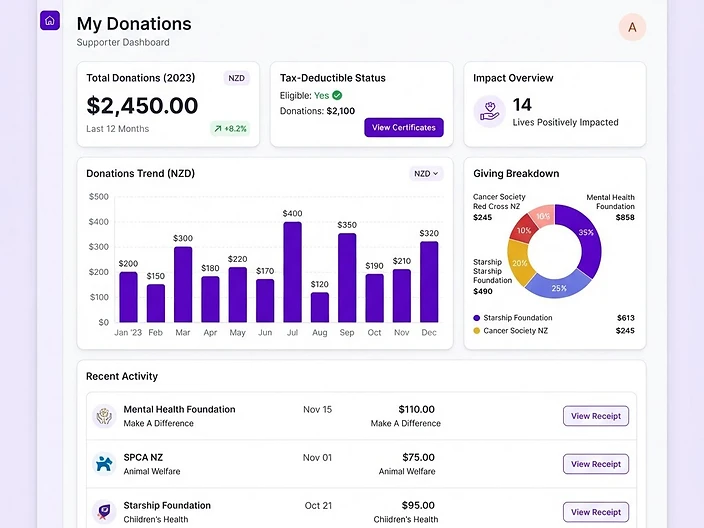Screen dimensions: 704x528
Task: Click the 'Nov 15' date
Action: [x=317, y=409]
